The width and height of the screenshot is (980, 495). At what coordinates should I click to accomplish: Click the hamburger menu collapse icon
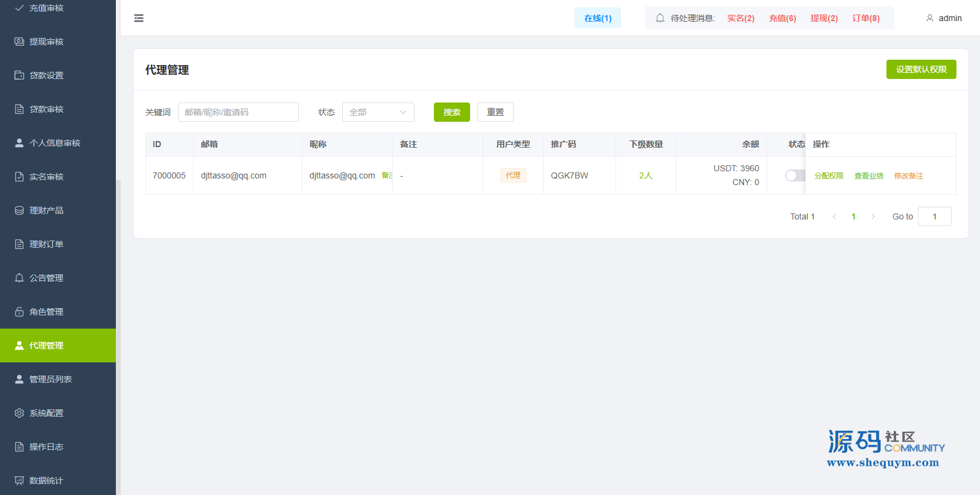coord(139,18)
